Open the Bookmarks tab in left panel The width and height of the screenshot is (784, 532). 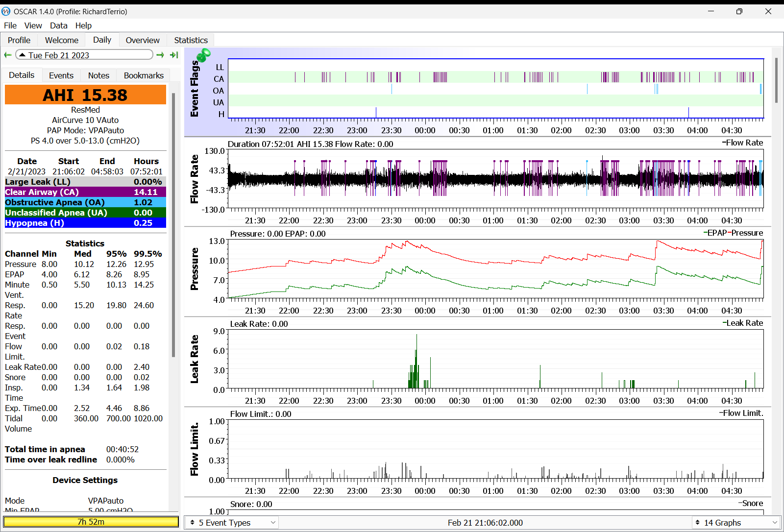[144, 75]
